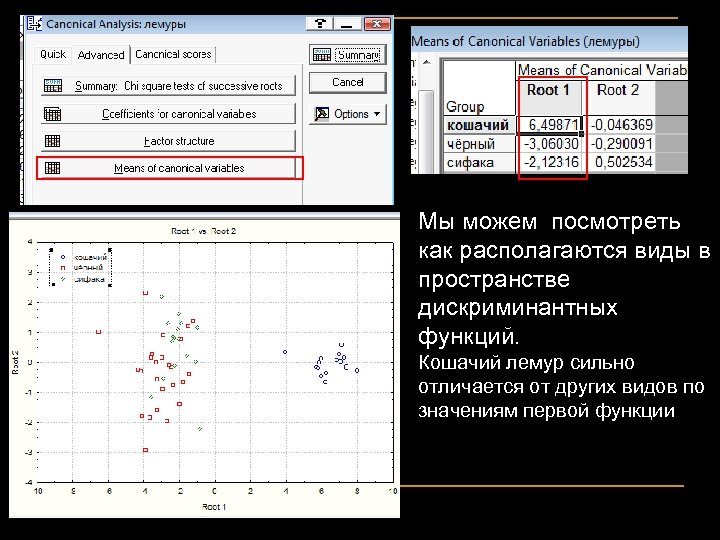Switch to the Advanced tab
Viewport: 720px width, 540px height.
coord(101,55)
